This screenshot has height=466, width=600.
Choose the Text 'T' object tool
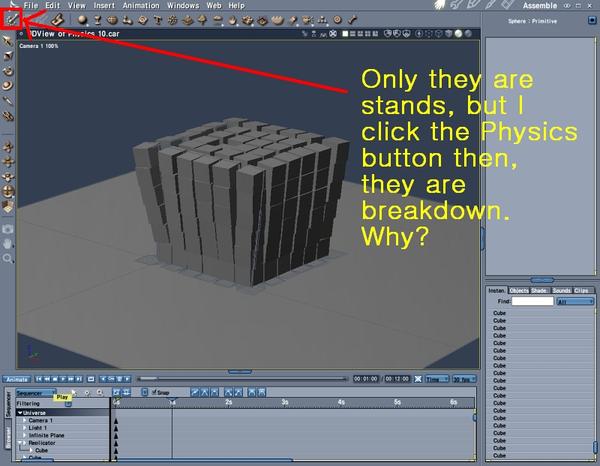pyautogui.click(x=158, y=20)
